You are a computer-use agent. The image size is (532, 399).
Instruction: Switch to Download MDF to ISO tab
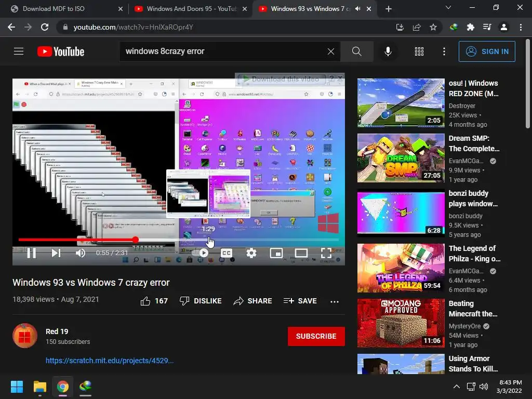tap(54, 9)
